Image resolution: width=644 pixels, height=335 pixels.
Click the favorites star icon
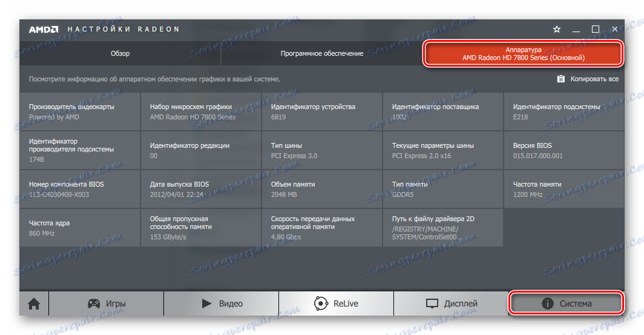click(x=556, y=29)
